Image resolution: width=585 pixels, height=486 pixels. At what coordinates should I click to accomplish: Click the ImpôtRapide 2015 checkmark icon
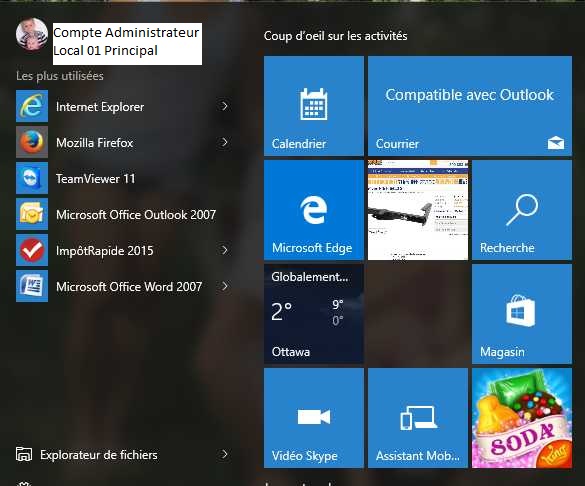[x=32, y=250]
